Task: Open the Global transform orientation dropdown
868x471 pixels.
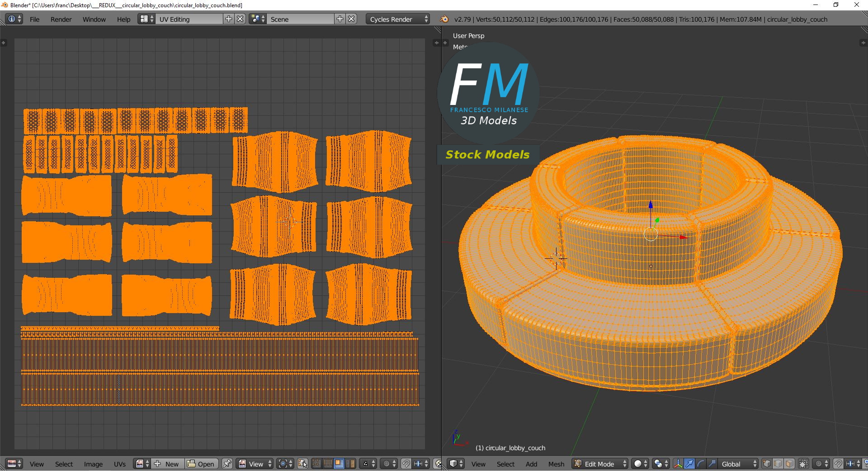Action: coord(737,464)
